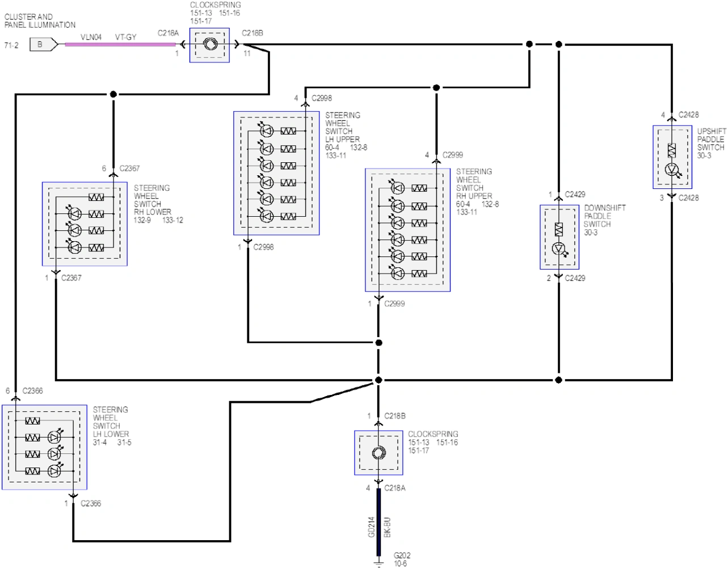The height and width of the screenshot is (568, 728).
Task: Click the GD214 circuit label
Action: tap(371, 527)
